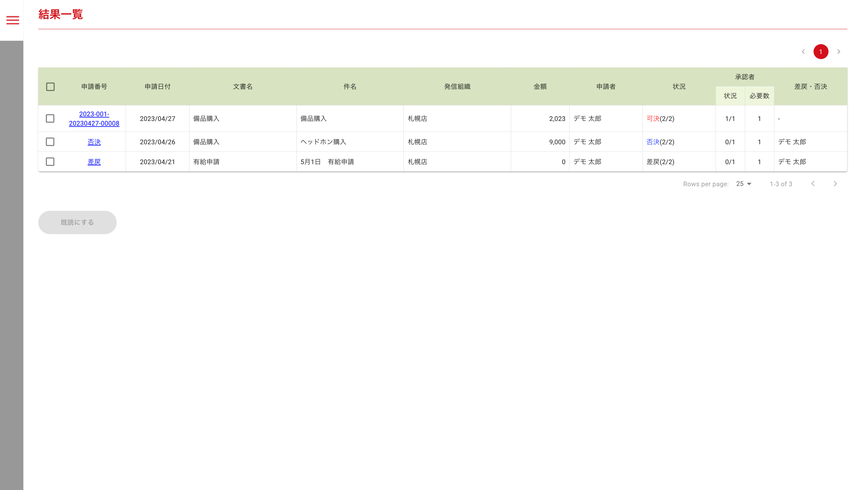Screen dimensions: 868x490
Task: Open the hamburger menu icon
Action: [x=12, y=20]
